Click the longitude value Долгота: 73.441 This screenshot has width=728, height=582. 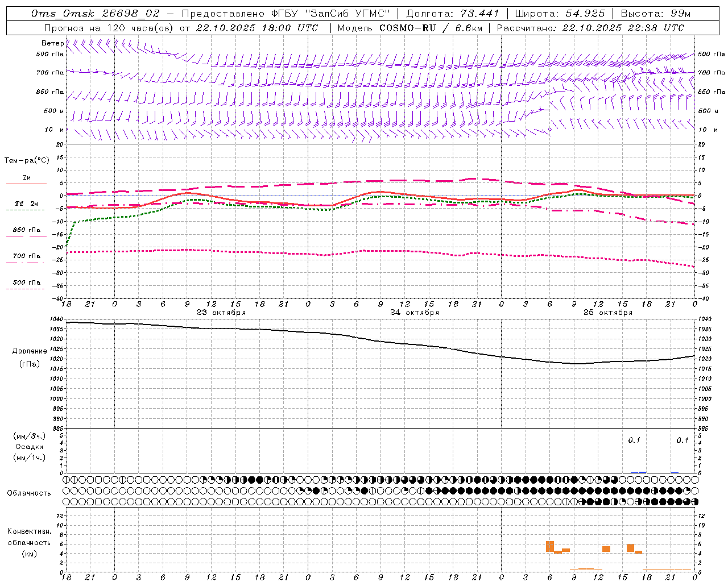453,14
